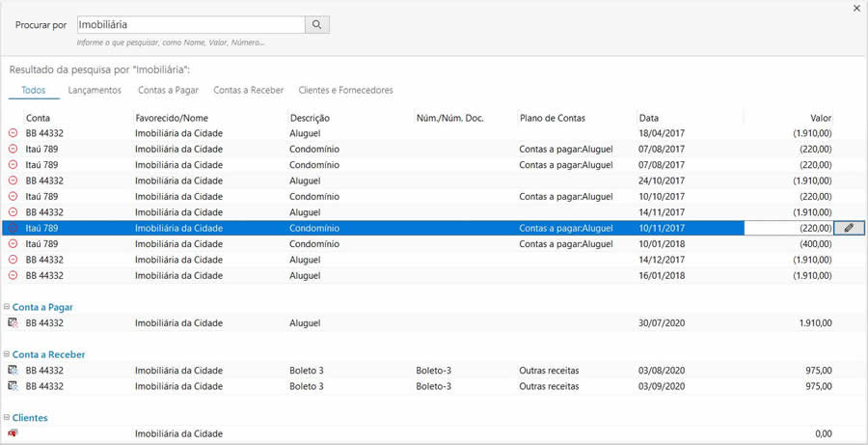Viewport: 868px width, 445px height.
Task: Click the magnifying glass search button
Action: click(x=317, y=25)
